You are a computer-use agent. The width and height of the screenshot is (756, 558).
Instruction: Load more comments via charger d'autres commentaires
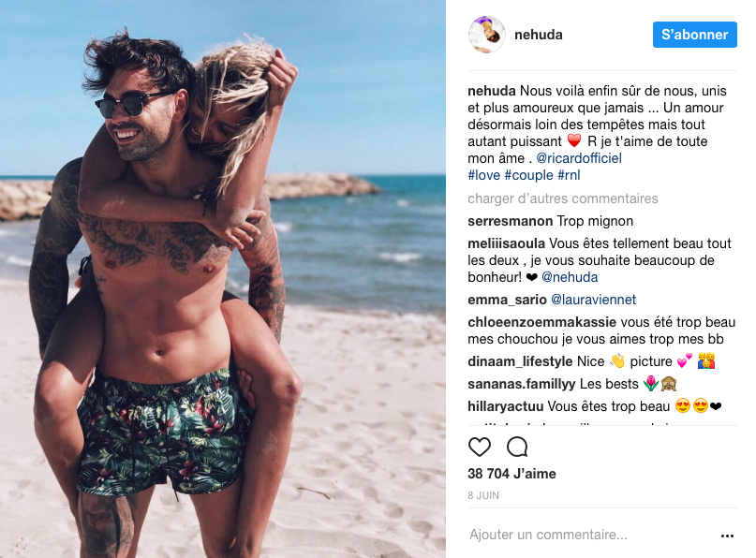563,198
